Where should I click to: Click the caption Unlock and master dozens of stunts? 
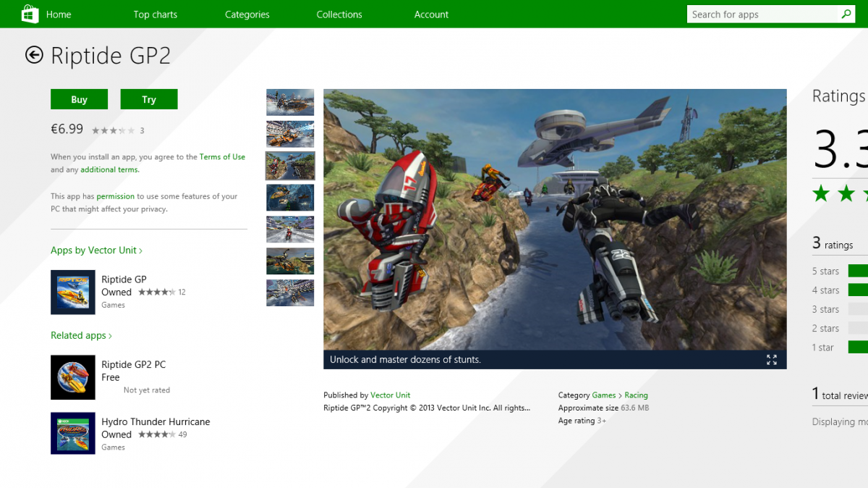[405, 360]
